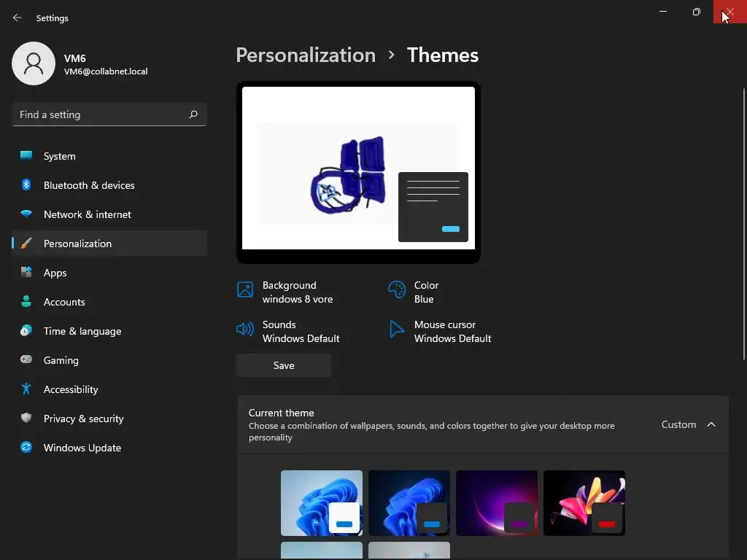Viewport: 747px width, 560px height.
Task: Click the Network wifi icon
Action: [x=26, y=214]
